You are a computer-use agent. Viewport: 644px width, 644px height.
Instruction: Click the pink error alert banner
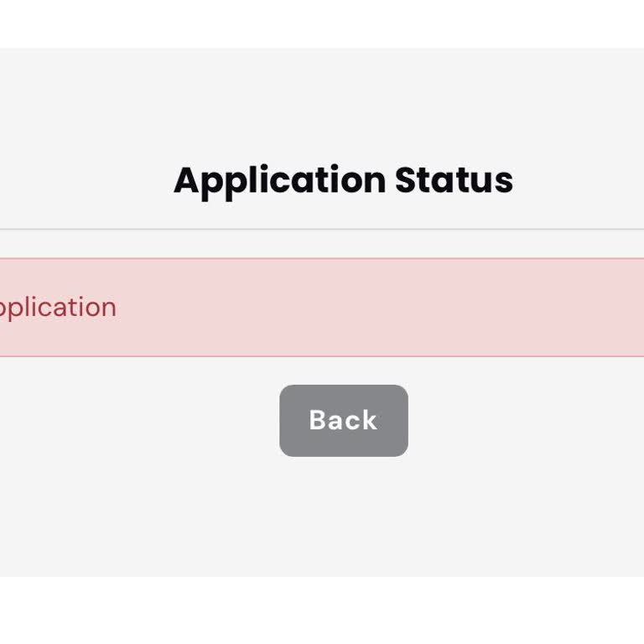322,307
